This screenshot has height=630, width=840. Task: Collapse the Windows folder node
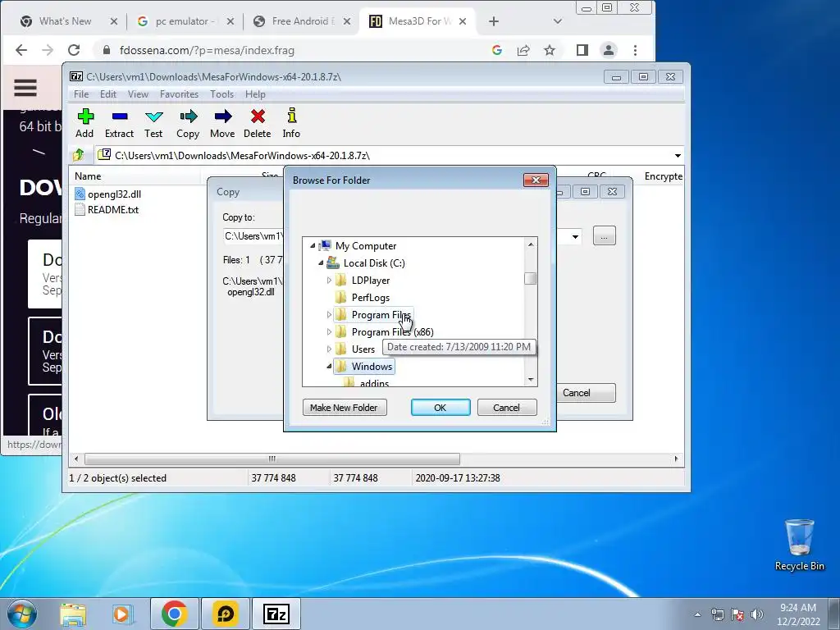click(329, 367)
